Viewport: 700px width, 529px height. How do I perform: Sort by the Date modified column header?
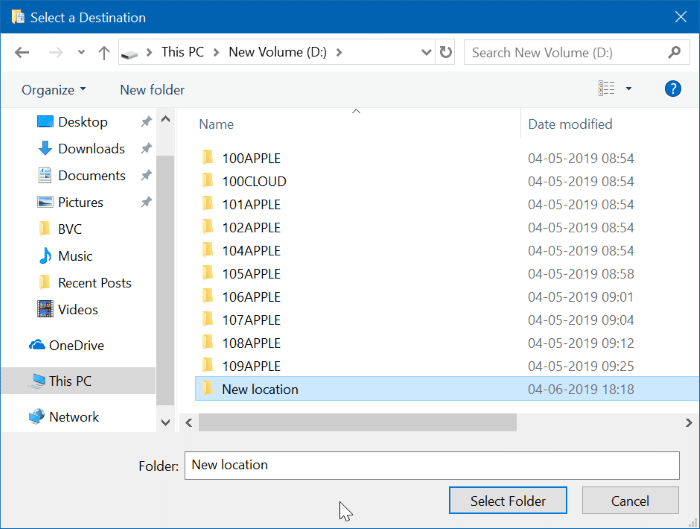point(570,125)
